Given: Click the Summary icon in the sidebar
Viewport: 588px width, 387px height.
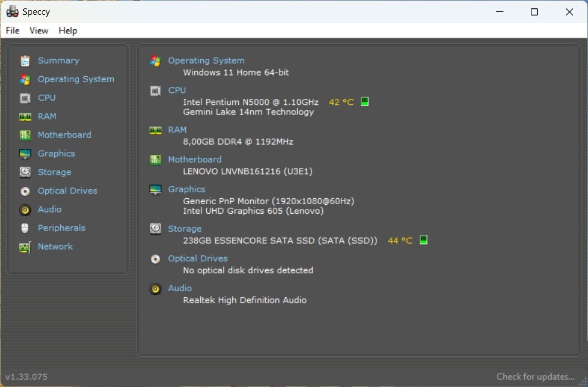Looking at the screenshot, I should [x=24, y=60].
